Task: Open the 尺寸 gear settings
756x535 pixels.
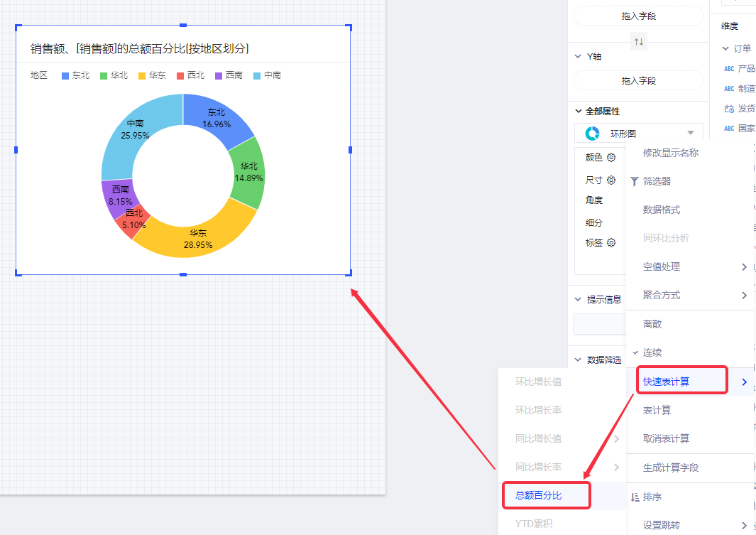Action: coord(611,180)
